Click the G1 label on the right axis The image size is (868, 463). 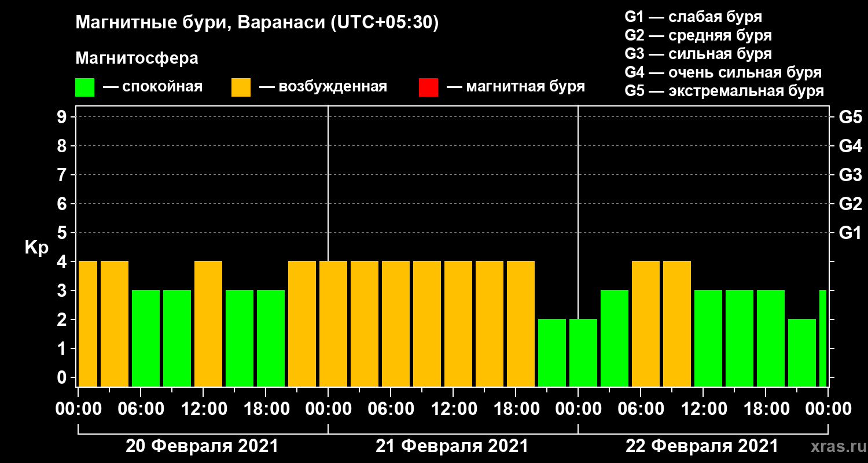850,233
